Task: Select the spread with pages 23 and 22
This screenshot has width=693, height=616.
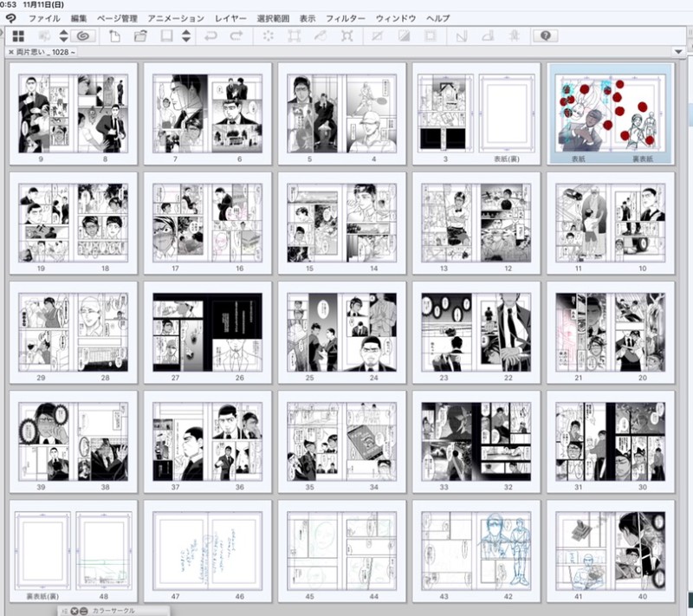Action: click(x=476, y=333)
